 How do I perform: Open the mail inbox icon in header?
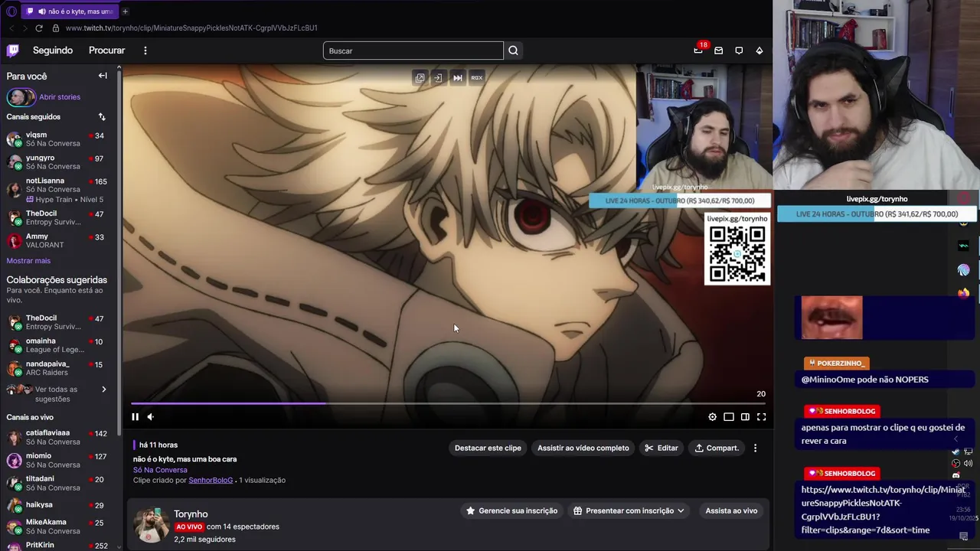(718, 51)
